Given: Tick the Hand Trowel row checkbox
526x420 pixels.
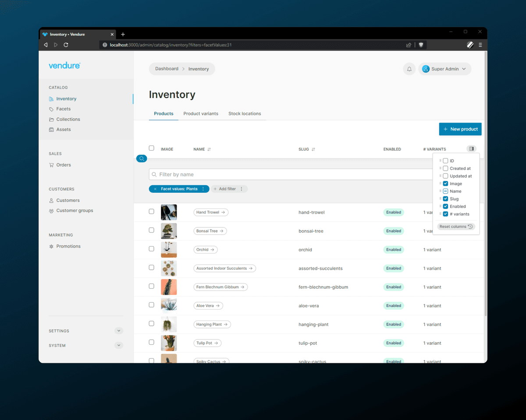Looking at the screenshot, I should coord(152,212).
